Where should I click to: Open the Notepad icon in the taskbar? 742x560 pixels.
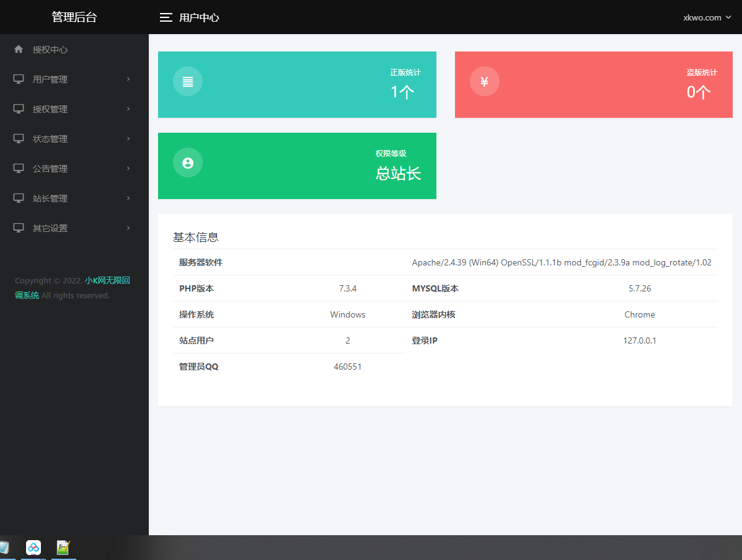coord(6,548)
